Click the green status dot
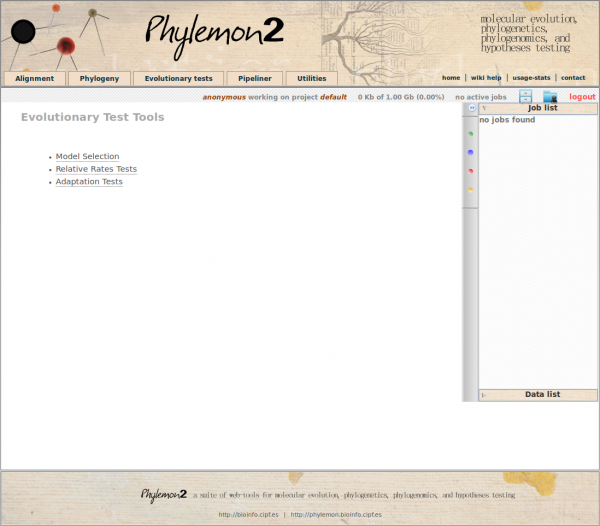 (471, 134)
